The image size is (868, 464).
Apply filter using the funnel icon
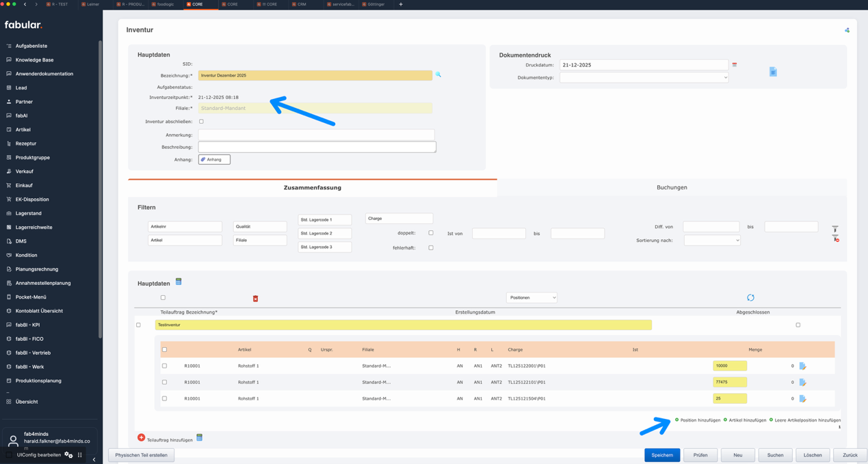coord(835,228)
